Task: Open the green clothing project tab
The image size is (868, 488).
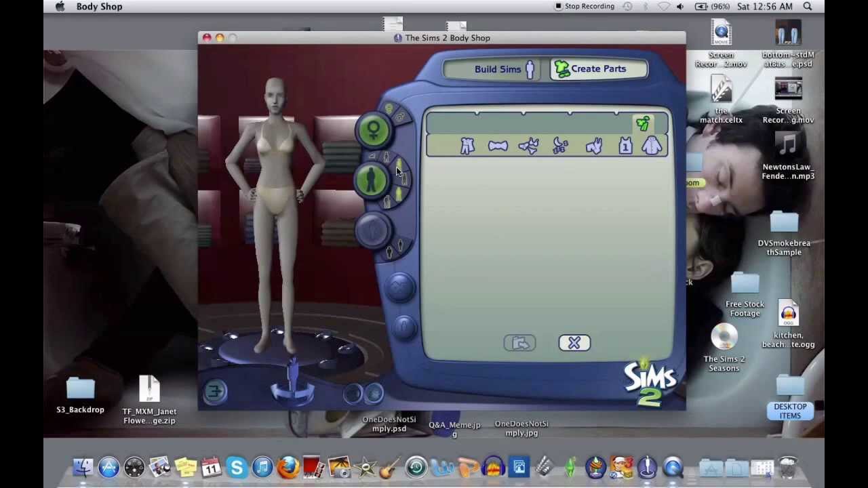Action: (x=643, y=123)
